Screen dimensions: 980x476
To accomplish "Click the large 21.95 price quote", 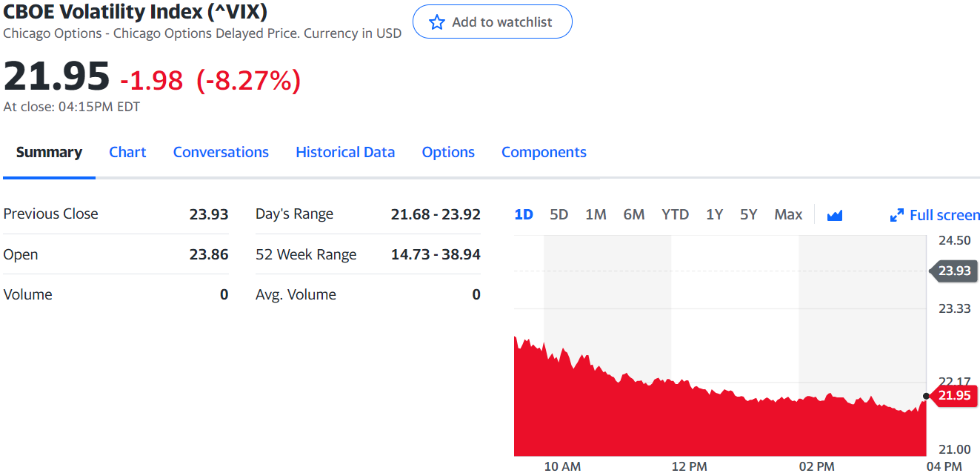I will pyautogui.click(x=56, y=76).
